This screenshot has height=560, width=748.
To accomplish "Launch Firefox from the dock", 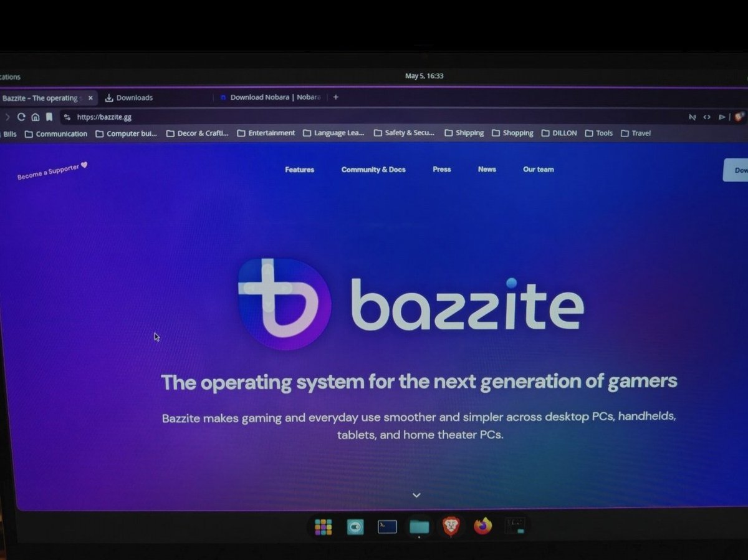I will [x=482, y=527].
